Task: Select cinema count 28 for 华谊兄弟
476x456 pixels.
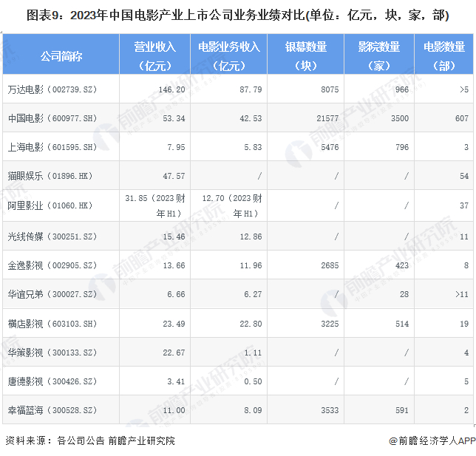Action: [x=404, y=294]
